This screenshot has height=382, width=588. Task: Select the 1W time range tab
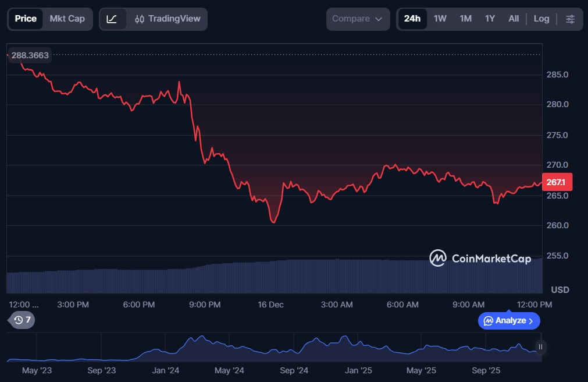(x=440, y=19)
